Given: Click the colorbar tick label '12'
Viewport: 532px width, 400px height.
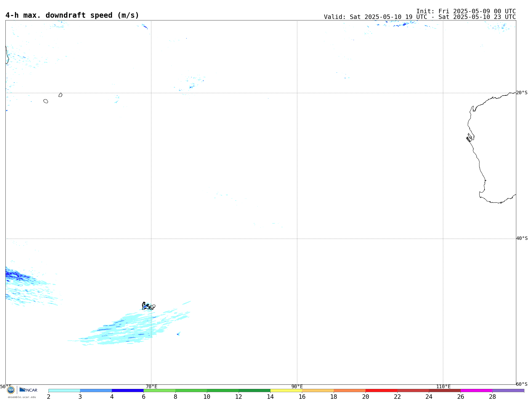Looking at the screenshot, I should [x=239, y=397].
